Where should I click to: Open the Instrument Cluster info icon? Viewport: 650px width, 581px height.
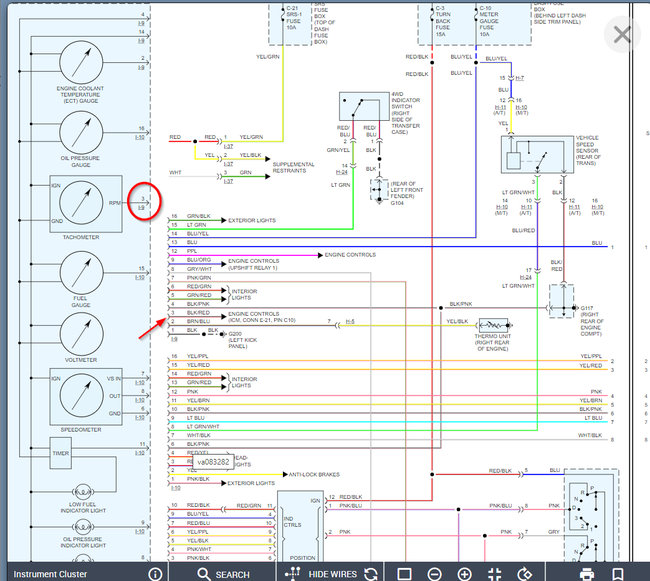point(155,573)
